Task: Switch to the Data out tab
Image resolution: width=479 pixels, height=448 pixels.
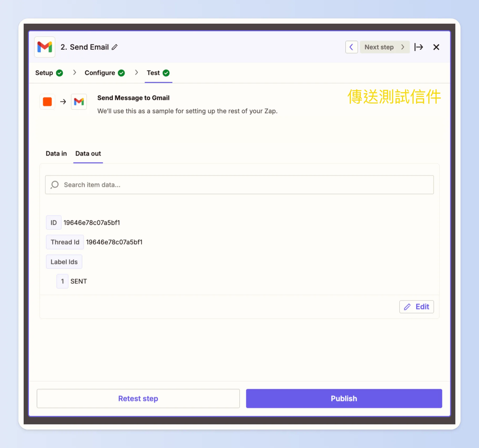Action: 88,153
